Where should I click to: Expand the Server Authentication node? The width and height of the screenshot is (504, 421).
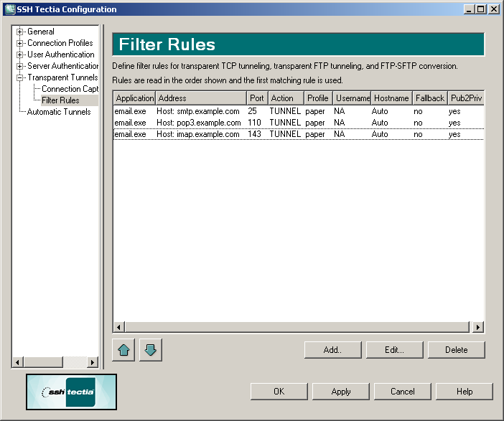point(19,66)
